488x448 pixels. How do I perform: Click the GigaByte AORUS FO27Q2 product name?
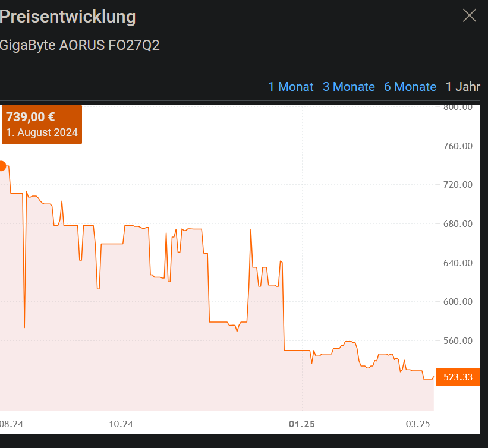click(x=80, y=45)
